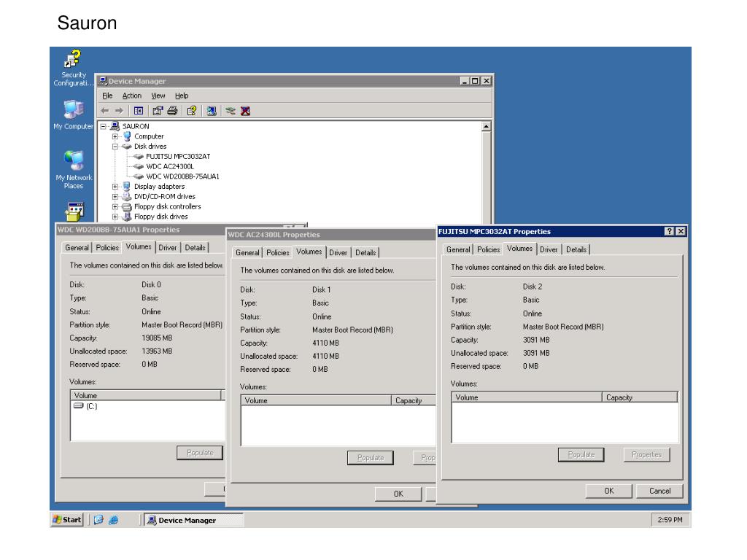
Task: Collapse the Disk drives node
Action: click(x=115, y=146)
